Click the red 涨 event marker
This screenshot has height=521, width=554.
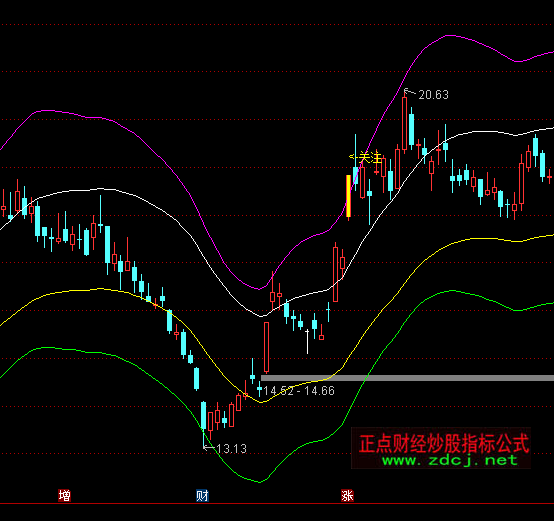point(347,496)
